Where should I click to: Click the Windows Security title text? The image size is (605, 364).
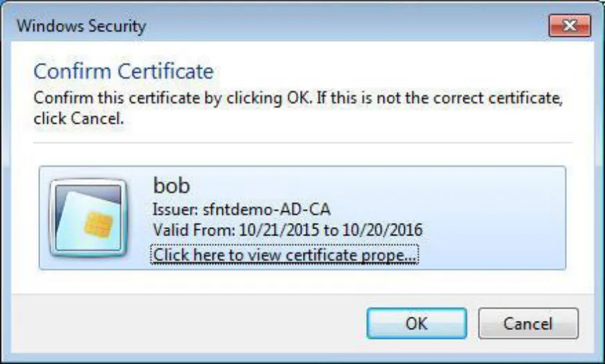tap(81, 26)
